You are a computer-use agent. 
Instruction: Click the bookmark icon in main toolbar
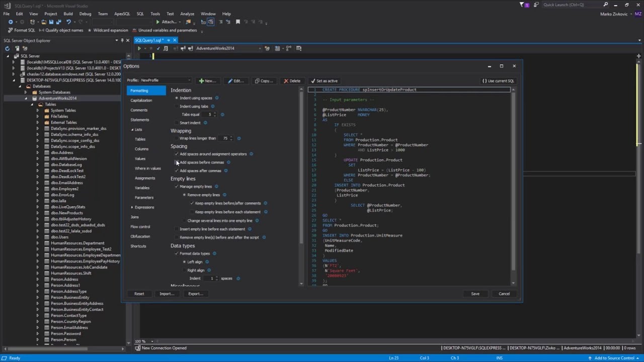[x=238, y=22]
